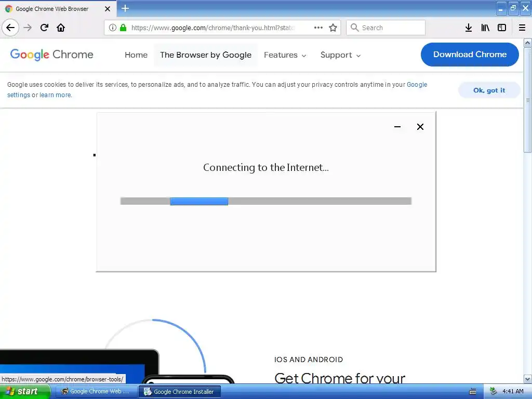Show site information via the info icon
Screen dimensions: 532x399
click(x=113, y=28)
